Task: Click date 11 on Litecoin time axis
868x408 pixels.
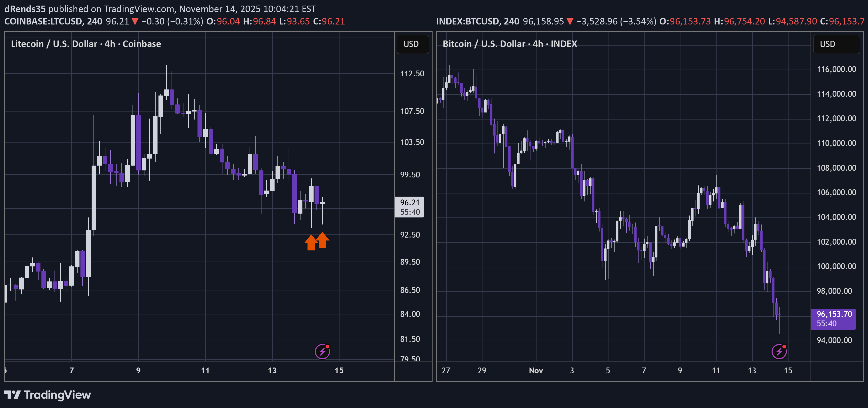Action: point(205,371)
